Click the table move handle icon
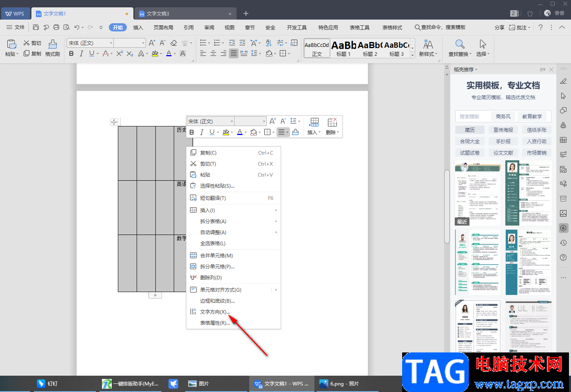 click(114, 122)
